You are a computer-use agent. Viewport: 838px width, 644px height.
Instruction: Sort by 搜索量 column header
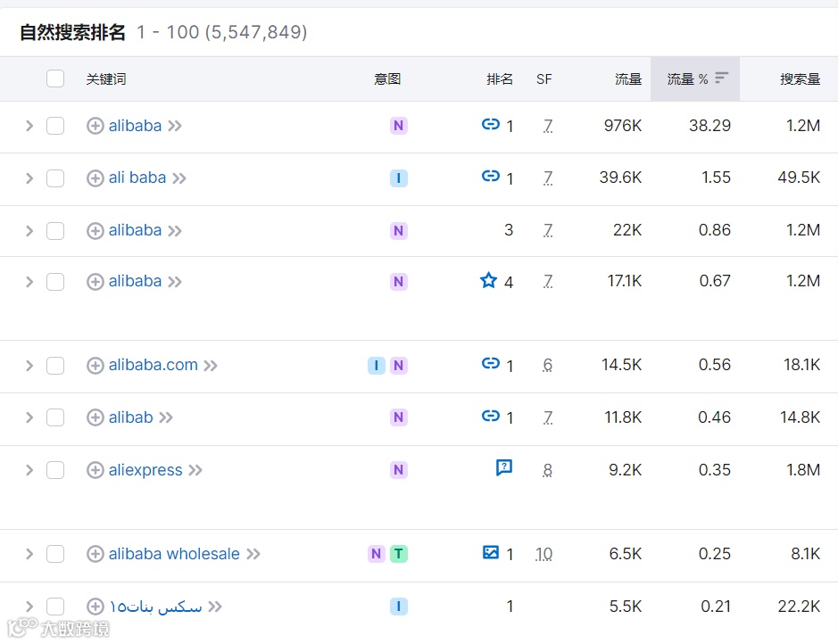(800, 79)
